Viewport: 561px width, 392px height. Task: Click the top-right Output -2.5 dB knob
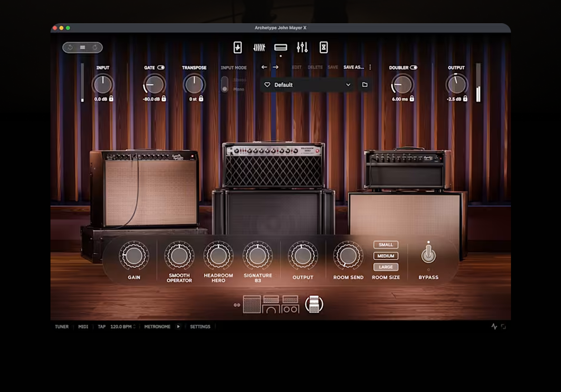pyautogui.click(x=456, y=85)
